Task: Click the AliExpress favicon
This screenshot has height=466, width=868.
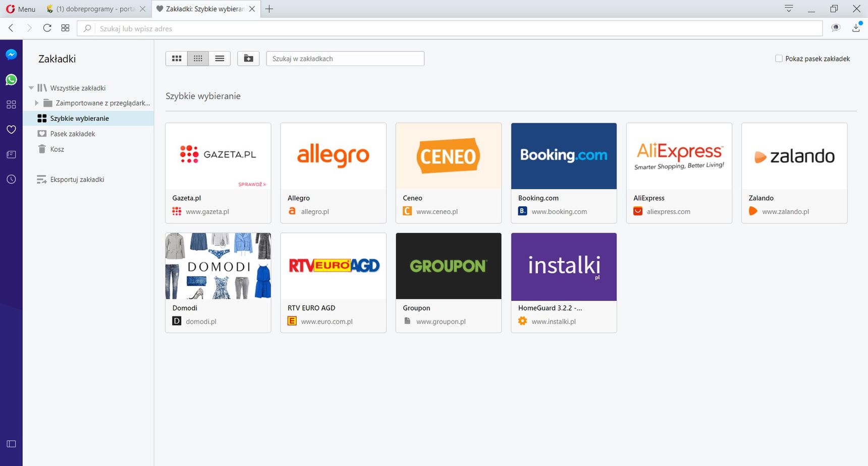Action: pyautogui.click(x=638, y=211)
